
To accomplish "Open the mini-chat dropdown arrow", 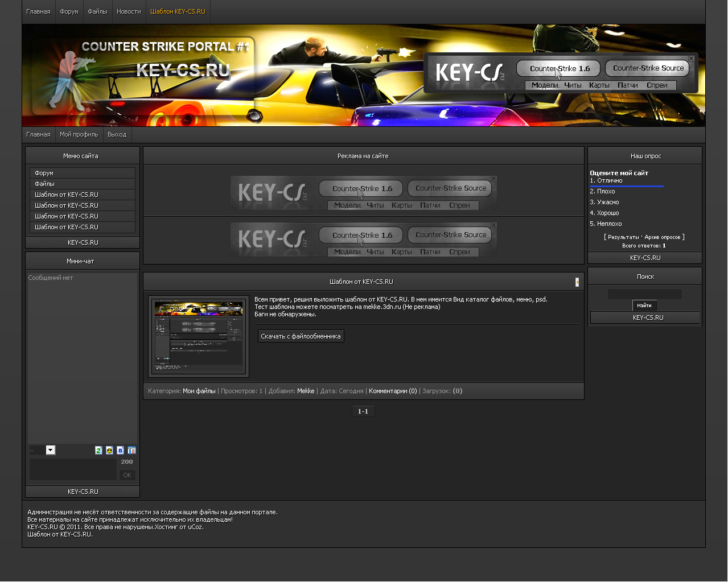I will click(x=51, y=451).
